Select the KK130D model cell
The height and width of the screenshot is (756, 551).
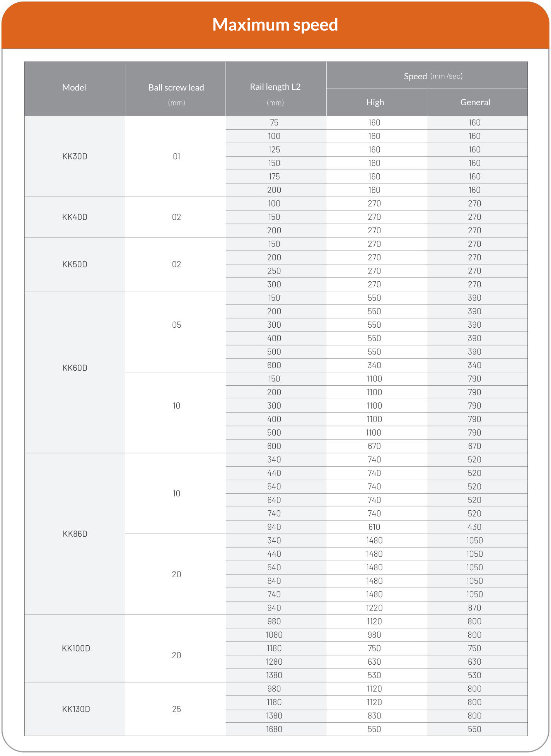(x=76, y=709)
